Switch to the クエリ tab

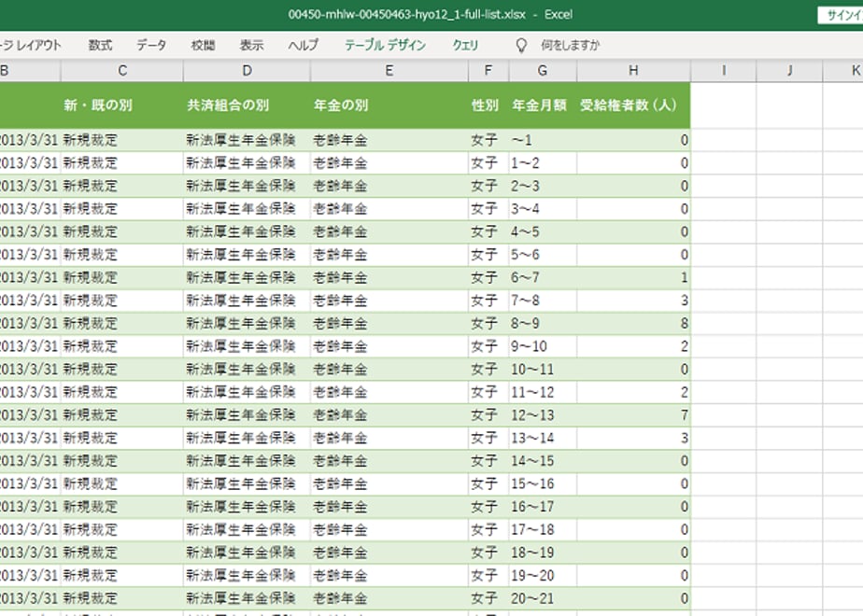pos(465,45)
